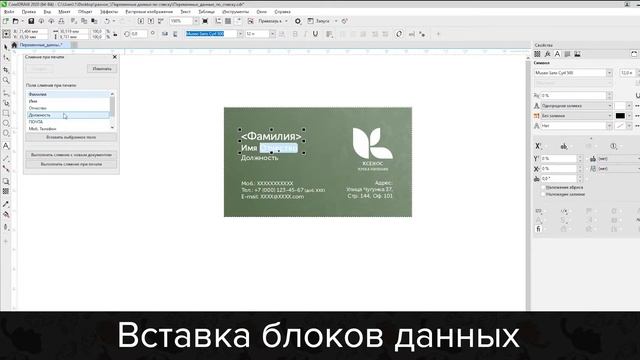
Task: Open the Options gear icon
Action: click(x=298, y=21)
